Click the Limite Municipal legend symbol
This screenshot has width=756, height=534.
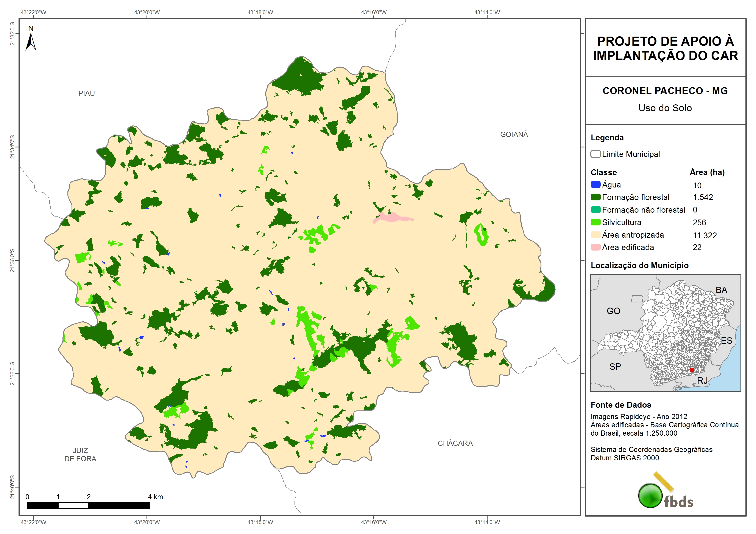[595, 154]
